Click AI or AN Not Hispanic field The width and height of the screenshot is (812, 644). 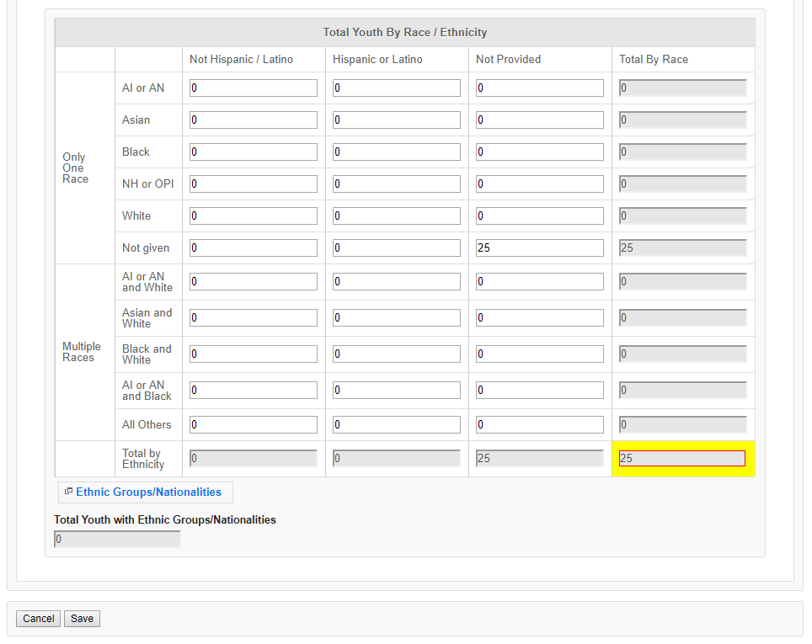coord(253,88)
